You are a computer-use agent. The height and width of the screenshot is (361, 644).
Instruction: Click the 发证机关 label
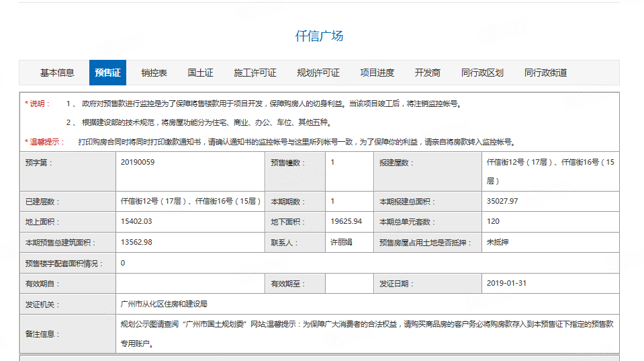tap(42, 305)
